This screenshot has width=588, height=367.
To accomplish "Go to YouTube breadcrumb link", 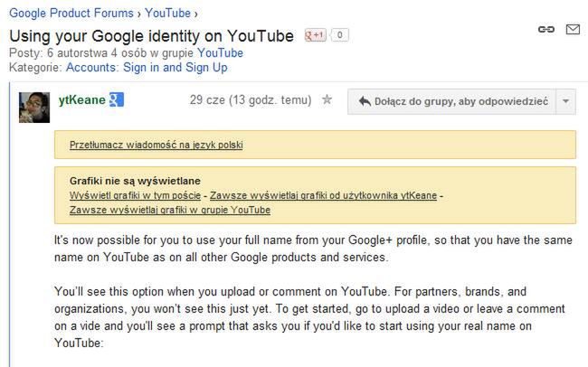I will pyautogui.click(x=168, y=14).
